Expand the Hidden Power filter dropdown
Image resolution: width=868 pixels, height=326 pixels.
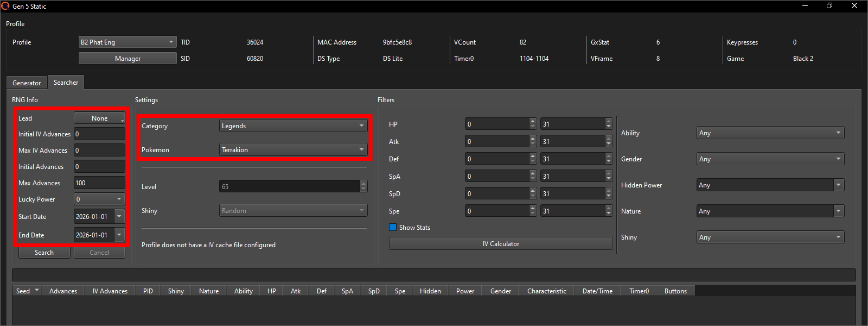770,185
